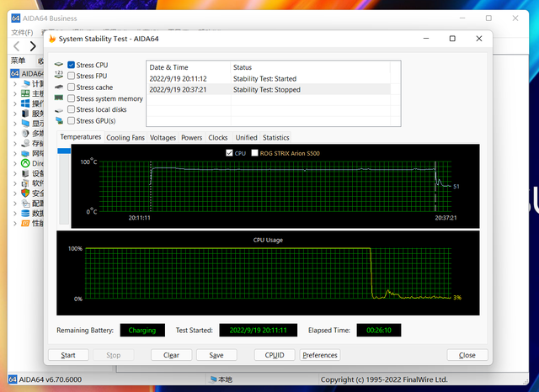Select the devices icon in the AIDA64 tree

pyautogui.click(x=25, y=173)
